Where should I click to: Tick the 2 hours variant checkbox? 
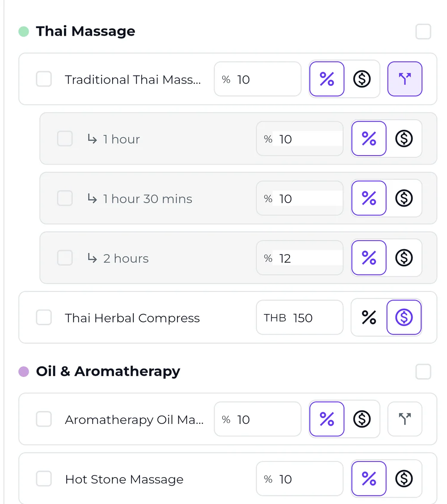point(65,258)
